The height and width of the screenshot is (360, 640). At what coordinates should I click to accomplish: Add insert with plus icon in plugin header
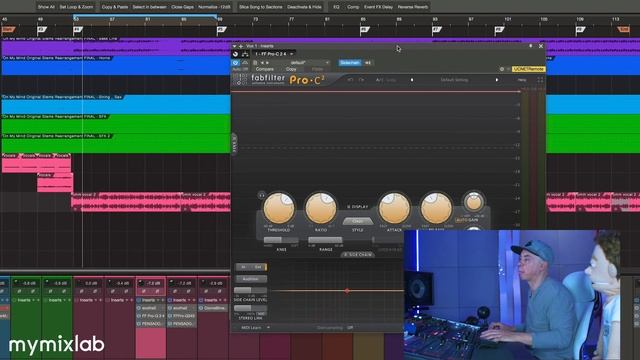click(241, 46)
